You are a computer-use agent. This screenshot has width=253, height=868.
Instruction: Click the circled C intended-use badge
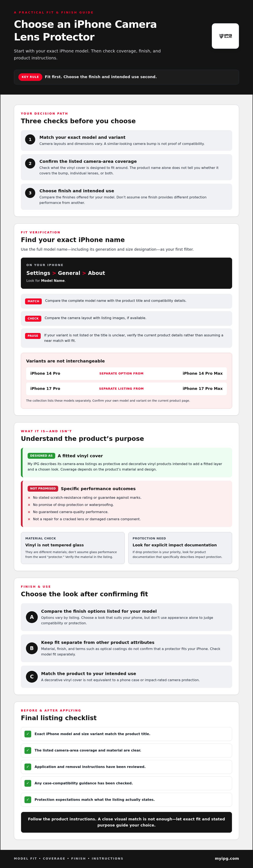[32, 676]
